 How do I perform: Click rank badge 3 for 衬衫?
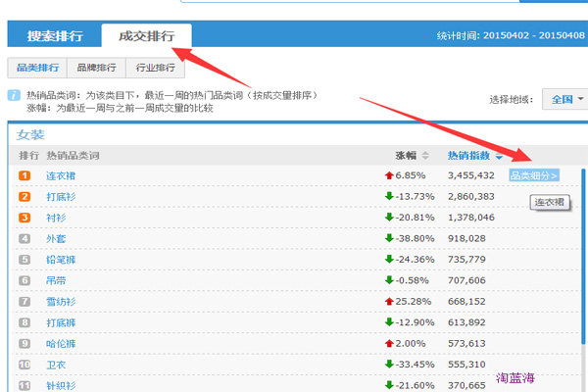click(24, 218)
